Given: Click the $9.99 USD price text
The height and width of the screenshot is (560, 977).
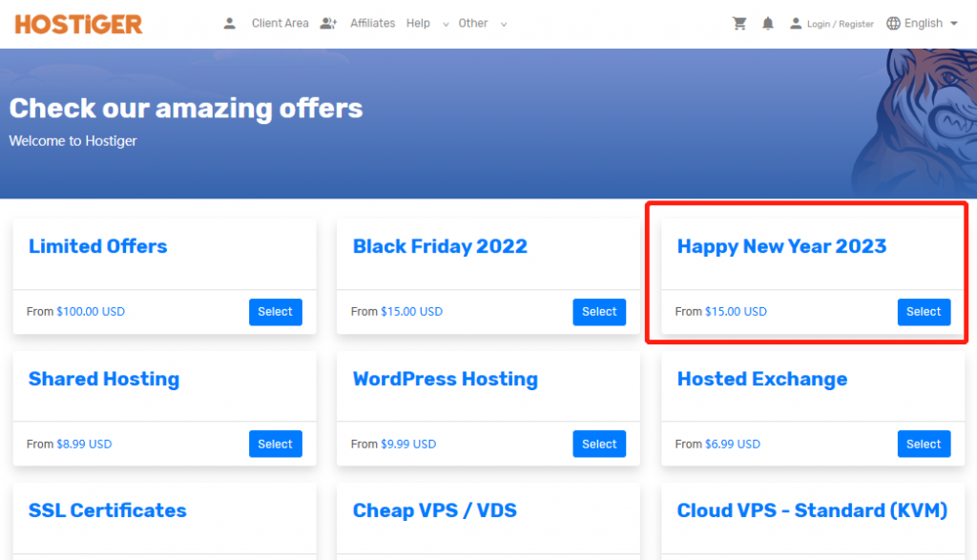Looking at the screenshot, I should coord(408,445).
